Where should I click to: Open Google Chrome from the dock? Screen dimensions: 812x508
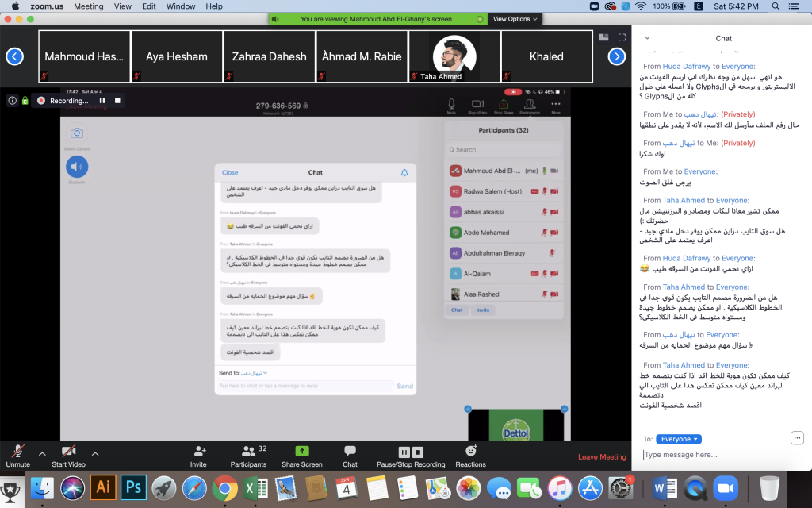224,488
